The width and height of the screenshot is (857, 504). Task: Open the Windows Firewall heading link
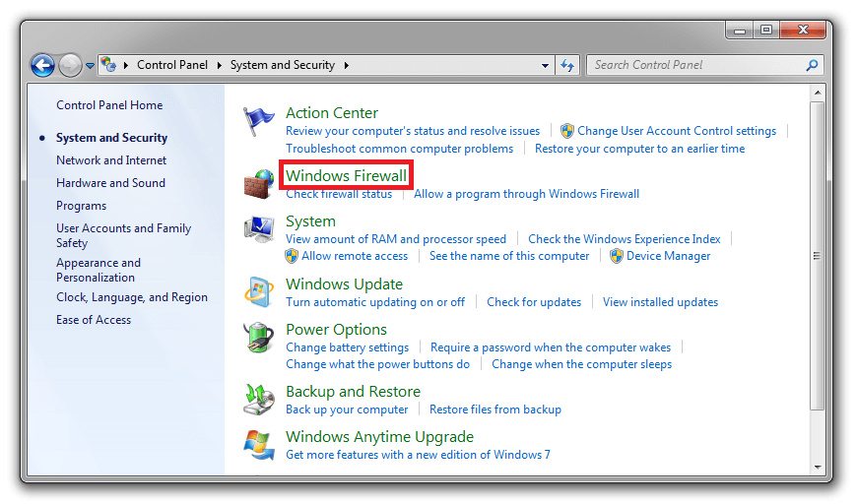point(346,176)
